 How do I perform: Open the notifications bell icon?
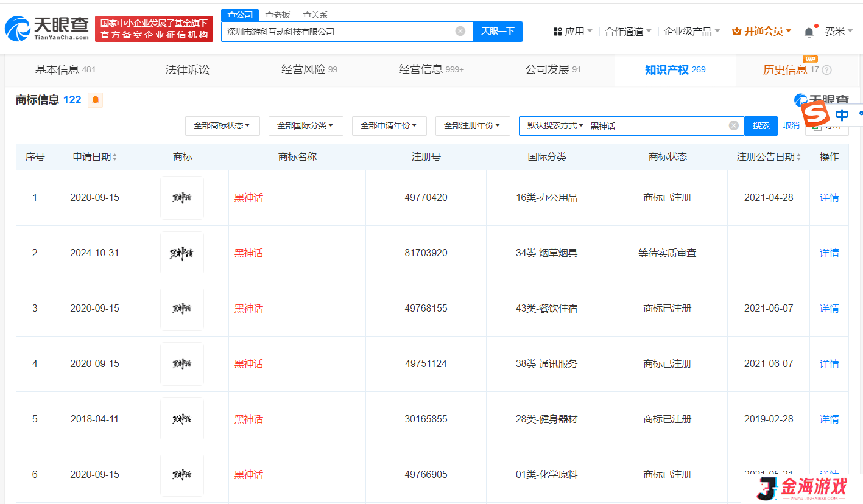[x=809, y=31]
